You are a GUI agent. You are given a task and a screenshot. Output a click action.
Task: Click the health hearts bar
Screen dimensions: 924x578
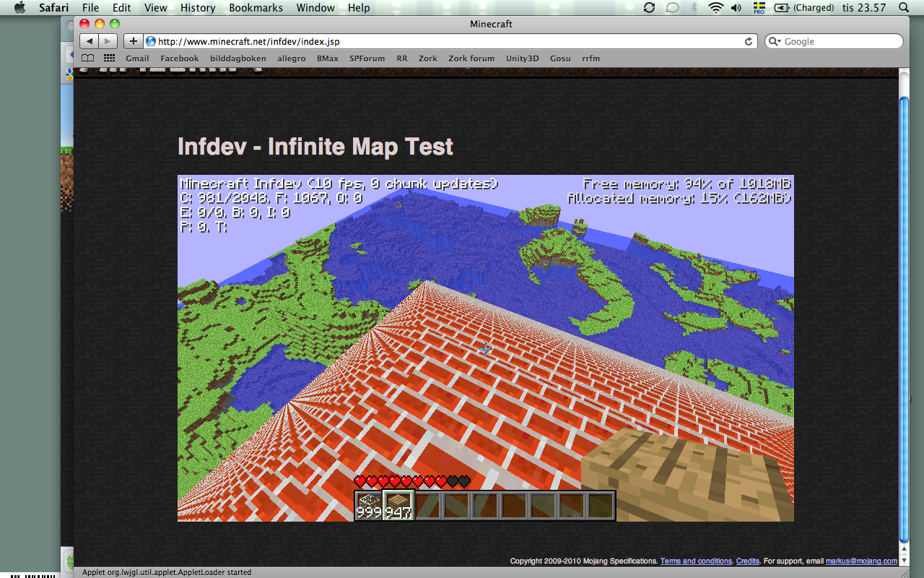412,481
